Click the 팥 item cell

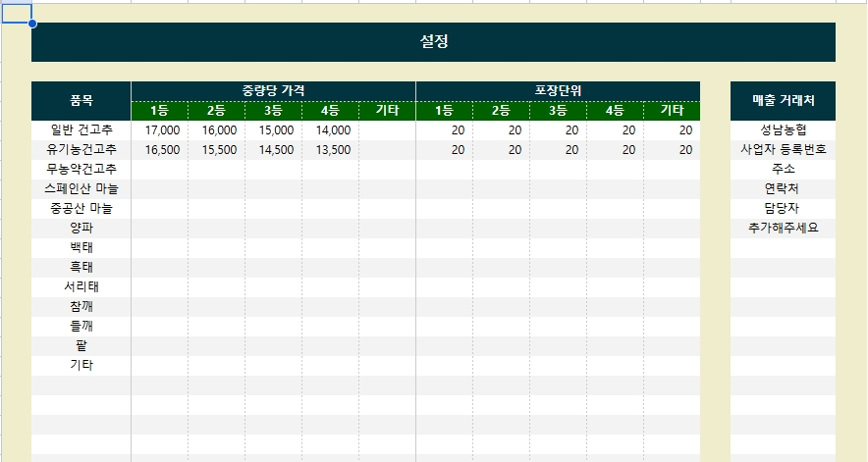(81, 346)
